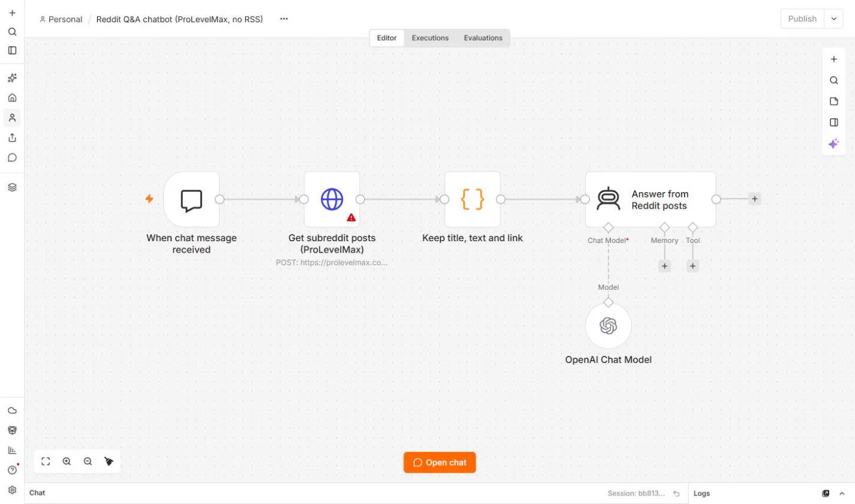
Task: Fit workflow to view
Action: [46, 461]
